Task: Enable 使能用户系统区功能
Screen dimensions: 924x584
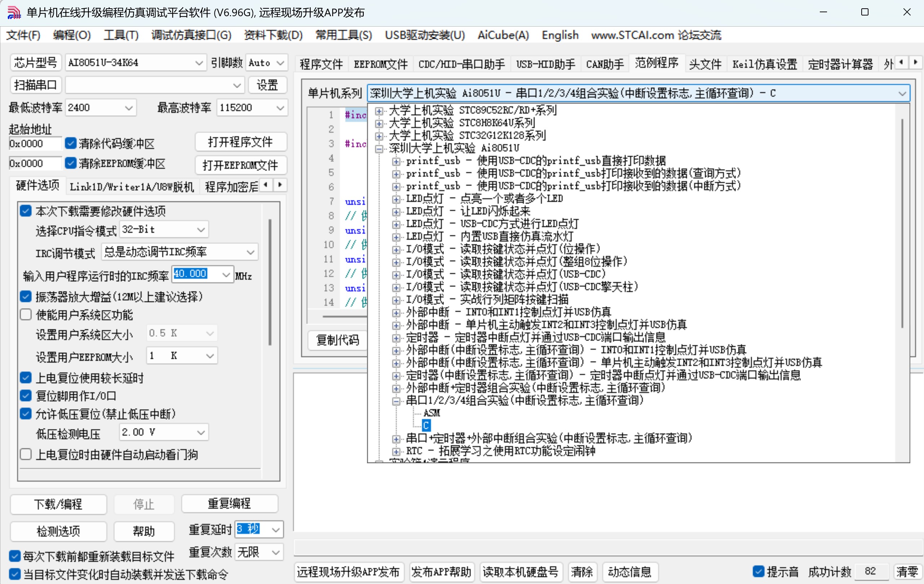Action: (25, 314)
